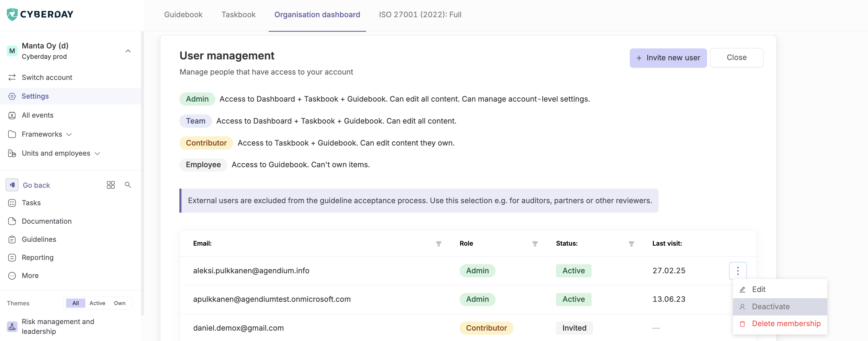The image size is (868, 341).
Task: Click the sidebar vertical scrollbar
Action: (142, 173)
